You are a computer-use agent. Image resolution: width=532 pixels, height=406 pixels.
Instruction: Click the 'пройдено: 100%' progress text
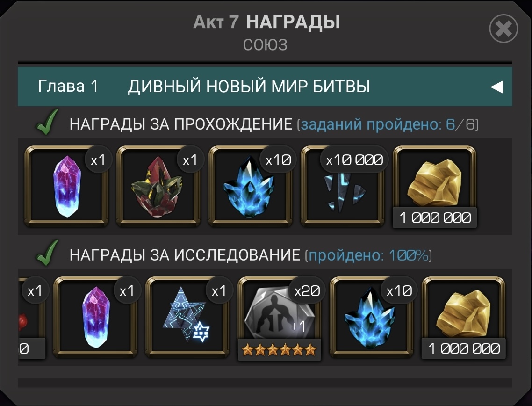368,255
